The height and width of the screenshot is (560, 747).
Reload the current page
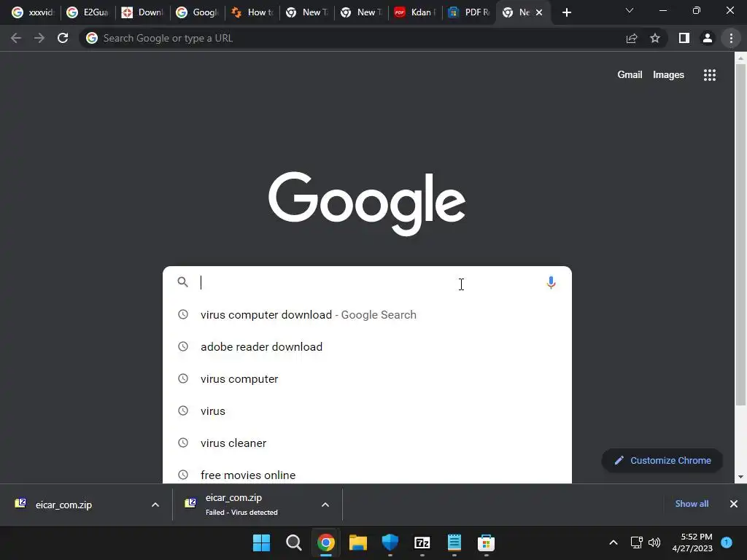(63, 38)
